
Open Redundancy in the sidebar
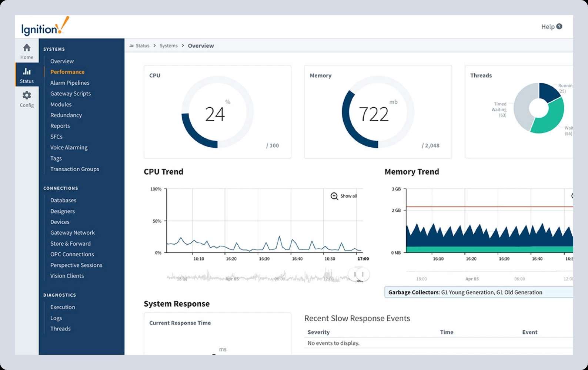pyautogui.click(x=66, y=115)
